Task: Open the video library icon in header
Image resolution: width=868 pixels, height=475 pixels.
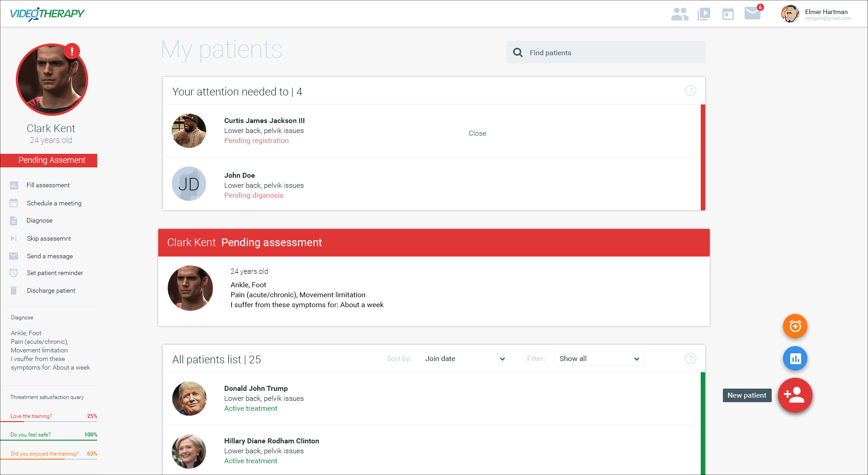Action: coord(704,14)
